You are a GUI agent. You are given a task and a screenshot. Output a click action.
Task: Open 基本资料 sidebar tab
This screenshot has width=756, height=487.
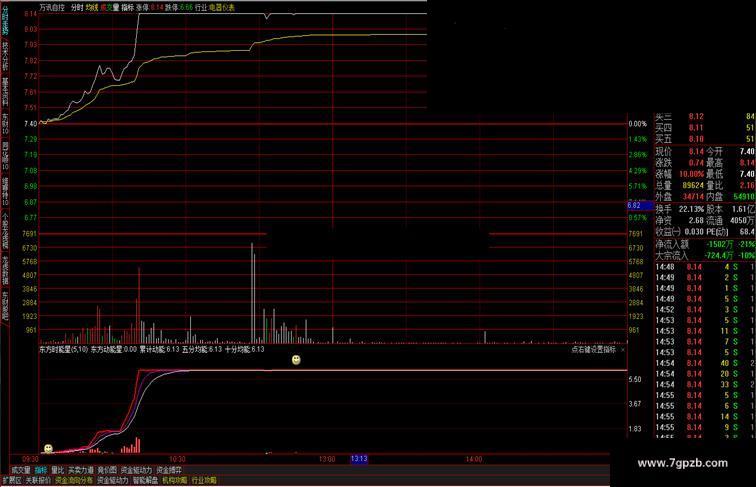(x=5, y=92)
